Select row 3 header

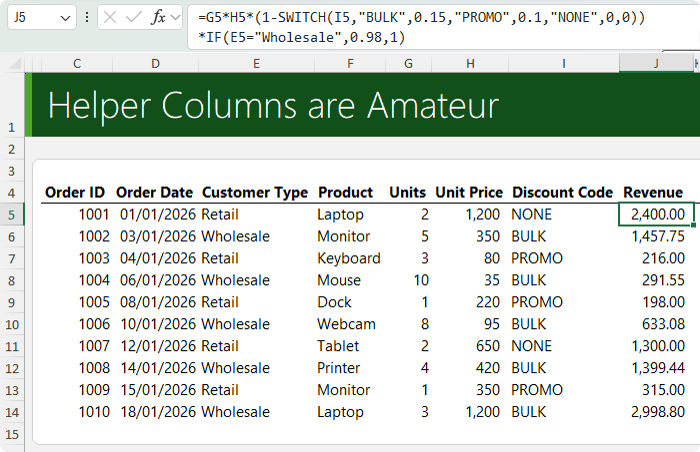tap(12, 171)
